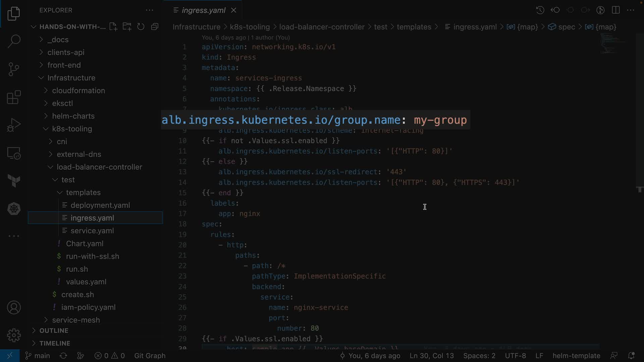Image resolution: width=644 pixels, height=362 pixels.
Task: Refresh the Explorer file tree
Action: 141,27
